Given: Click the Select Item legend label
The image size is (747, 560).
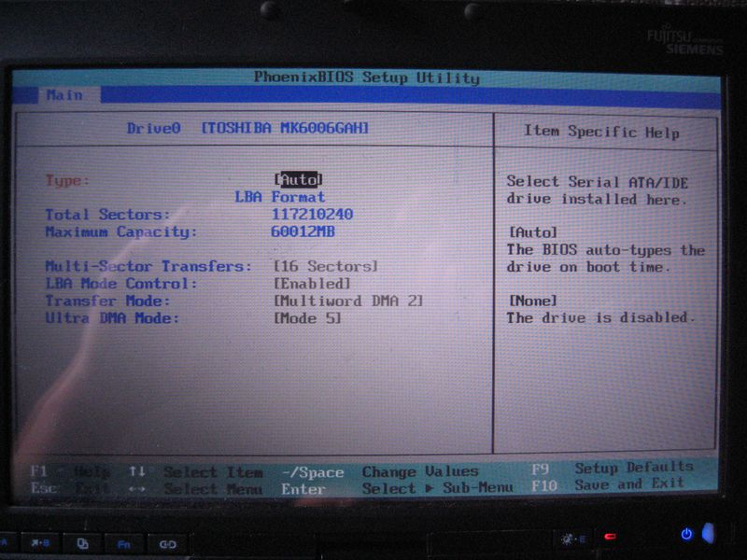Looking at the screenshot, I should 213,472.
